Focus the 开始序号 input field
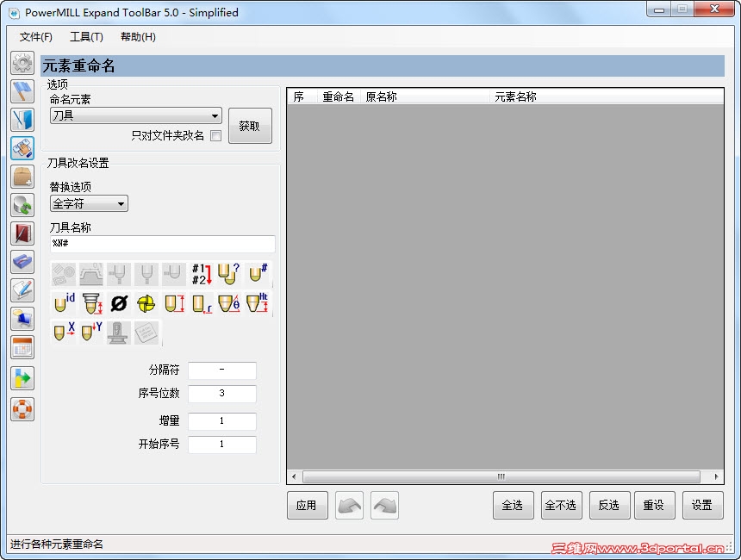741x560 pixels. pos(222,445)
